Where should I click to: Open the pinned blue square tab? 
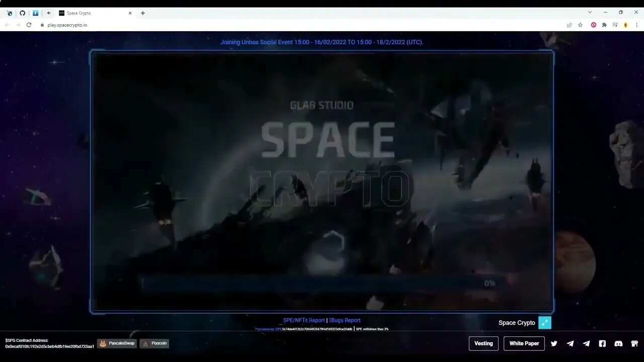coord(35,13)
